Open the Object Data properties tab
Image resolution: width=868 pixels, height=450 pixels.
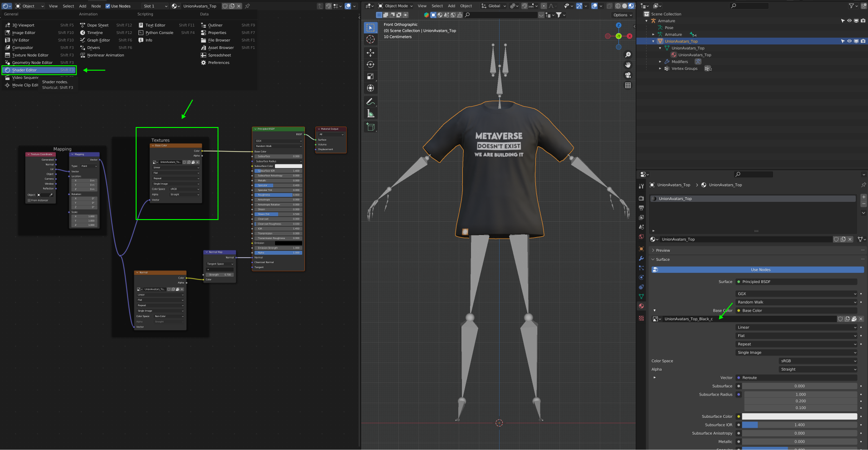[641, 296]
